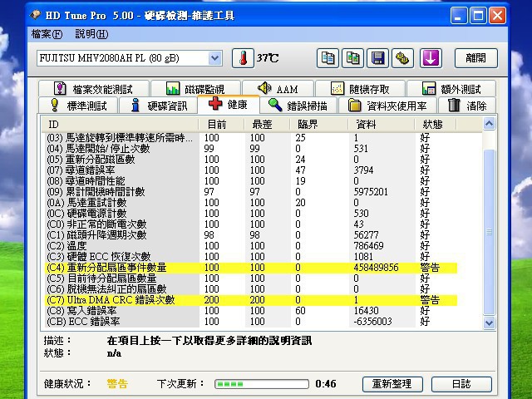This screenshot has height=399, width=532.
Task: Select the (09) 累計開機時間計數 row
Action: point(252,192)
